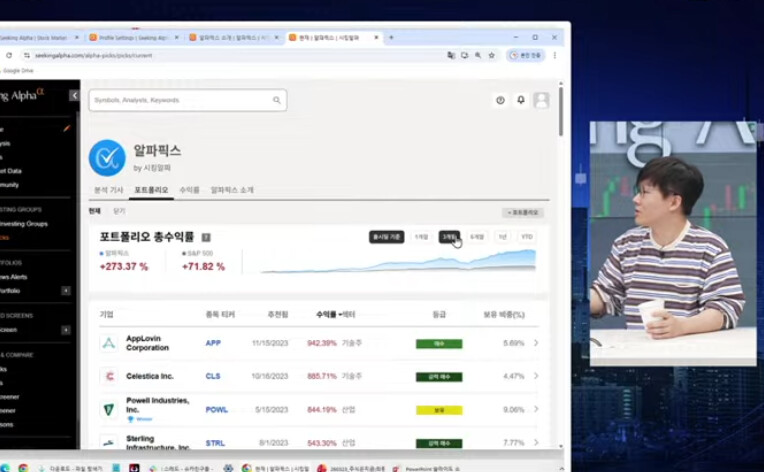The image size is (764, 472).
Task: Open site info icon in address bar
Action: pos(27,56)
